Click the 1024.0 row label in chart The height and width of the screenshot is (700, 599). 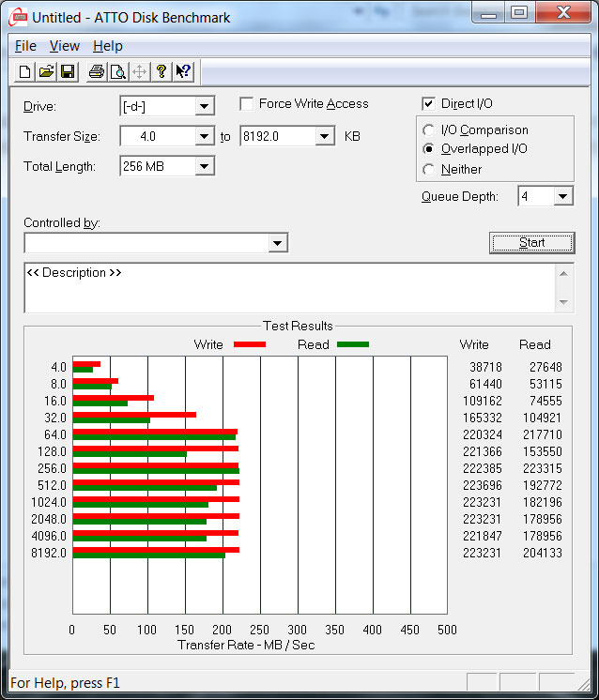point(49,502)
